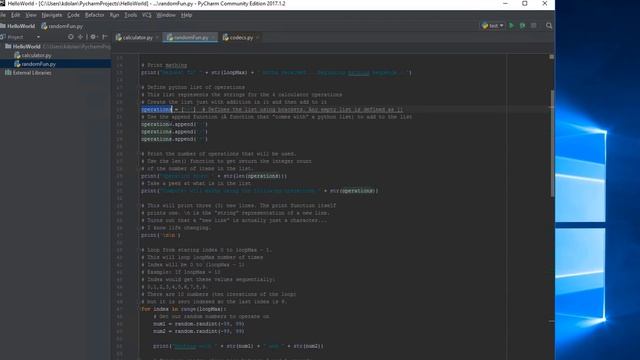Hide Project panel with the hide icon
This screenshot has height=360, width=640.
pyautogui.click(x=104, y=37)
